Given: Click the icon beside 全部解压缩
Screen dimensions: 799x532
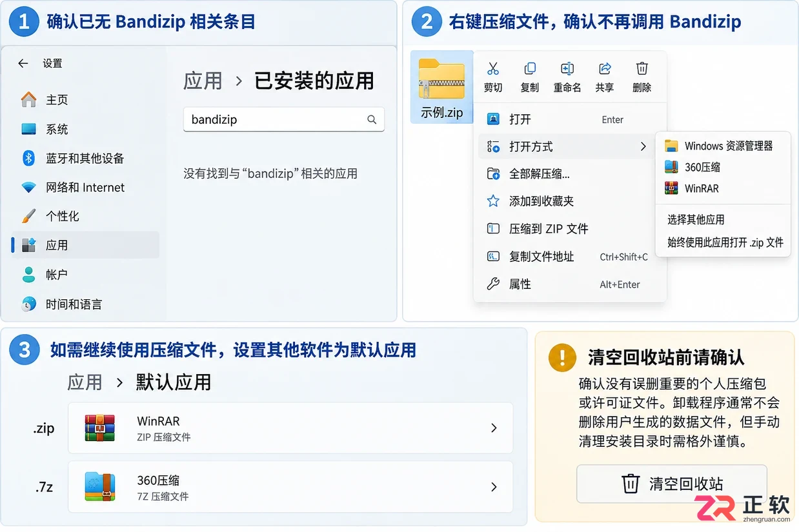Looking at the screenshot, I should click(493, 173).
